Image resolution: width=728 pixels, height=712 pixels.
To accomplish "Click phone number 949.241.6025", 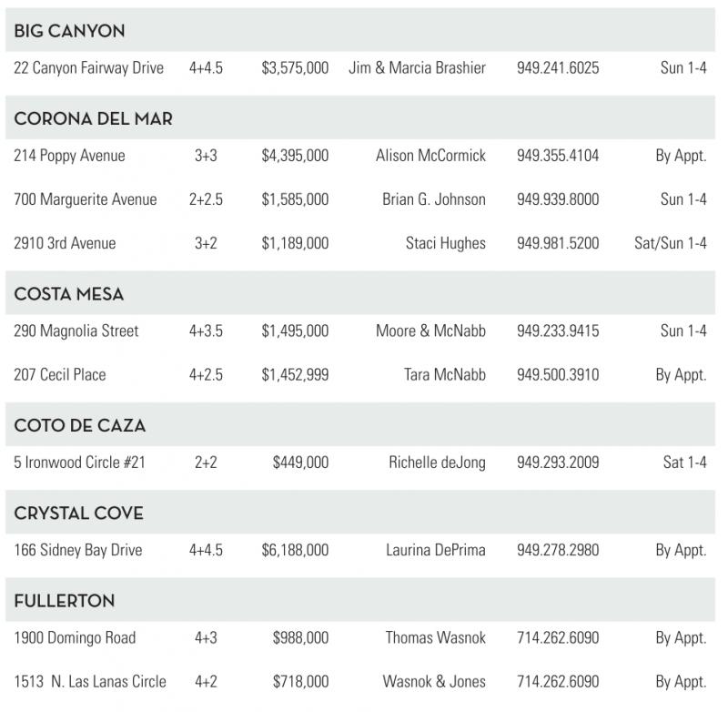I will pyautogui.click(x=557, y=68).
